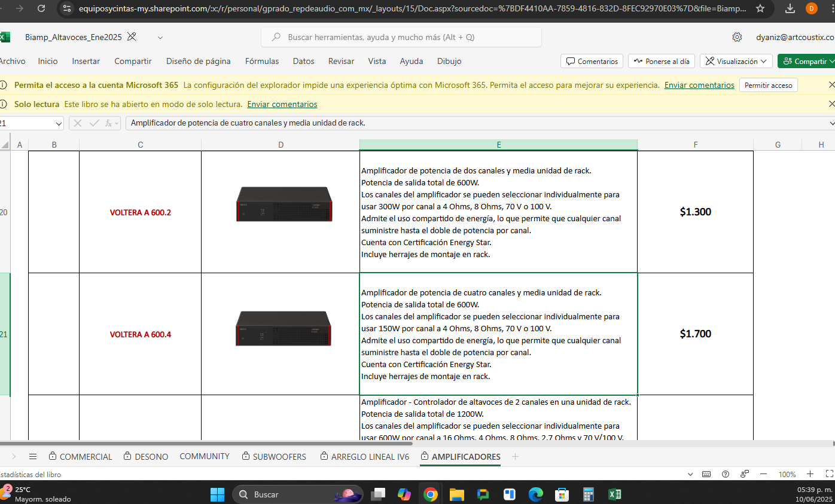This screenshot has width=835, height=504.
Task: Open the Dibujo ribbon tab
Action: point(449,61)
